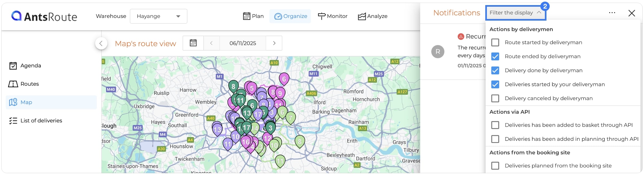Click Actions by deliverymen section header

click(521, 29)
